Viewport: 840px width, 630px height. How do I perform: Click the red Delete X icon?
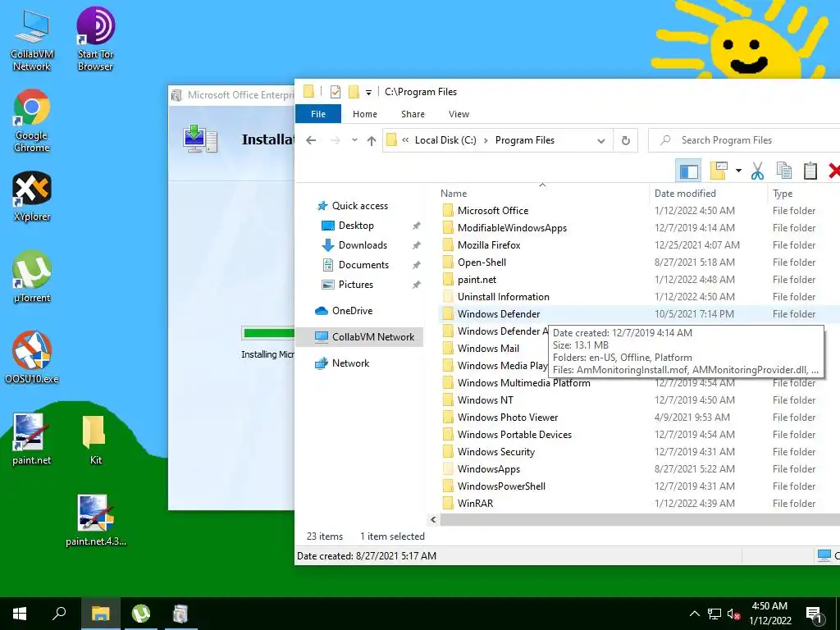(834, 171)
